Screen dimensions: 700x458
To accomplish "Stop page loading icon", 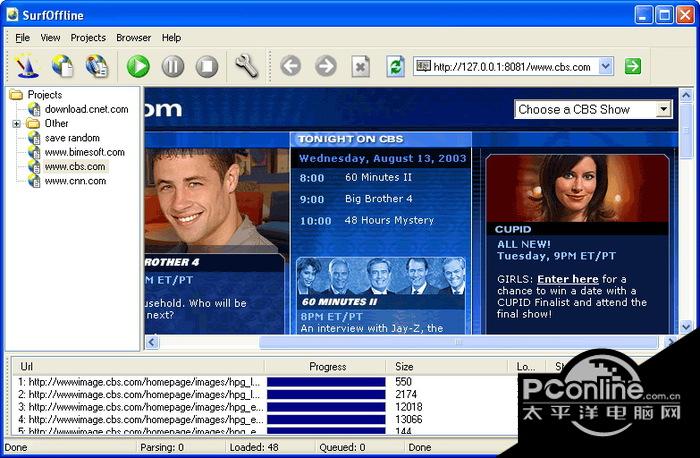I will [x=360, y=67].
